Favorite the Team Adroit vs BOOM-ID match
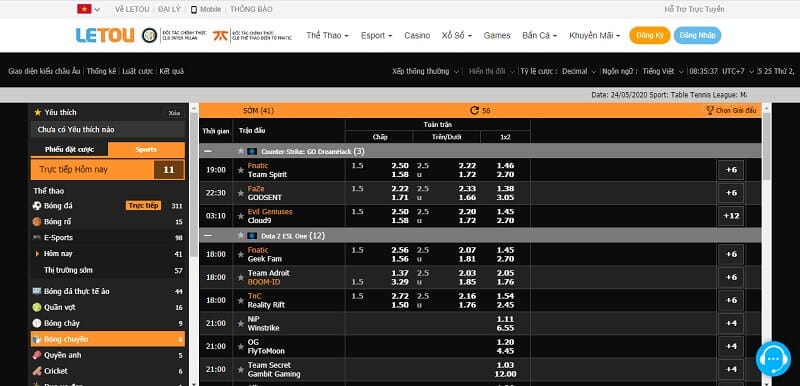 point(241,277)
